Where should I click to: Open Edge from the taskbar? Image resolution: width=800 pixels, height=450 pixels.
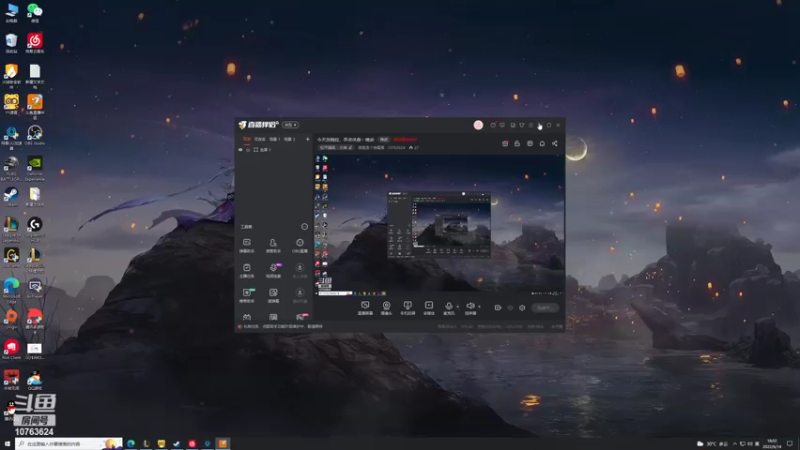[x=131, y=444]
